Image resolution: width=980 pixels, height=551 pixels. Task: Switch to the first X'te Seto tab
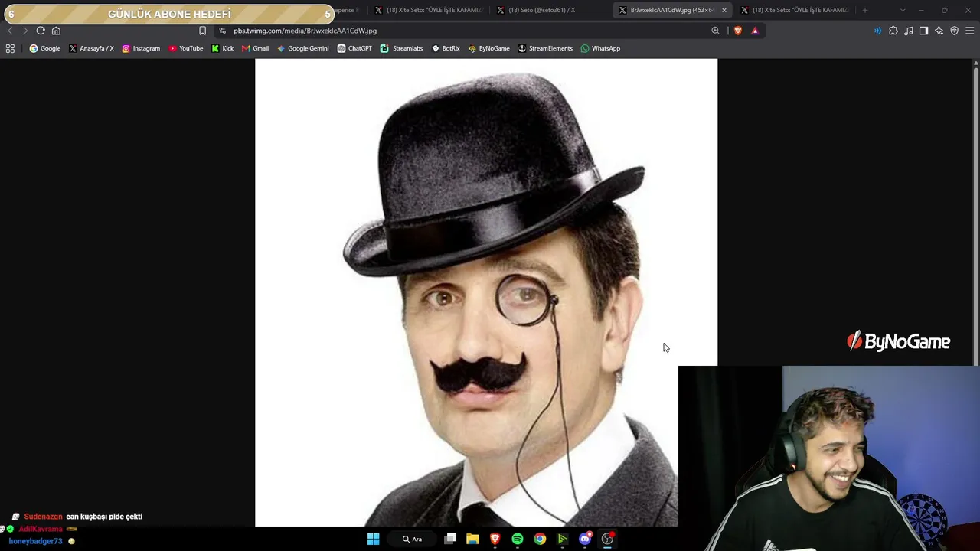tap(429, 10)
